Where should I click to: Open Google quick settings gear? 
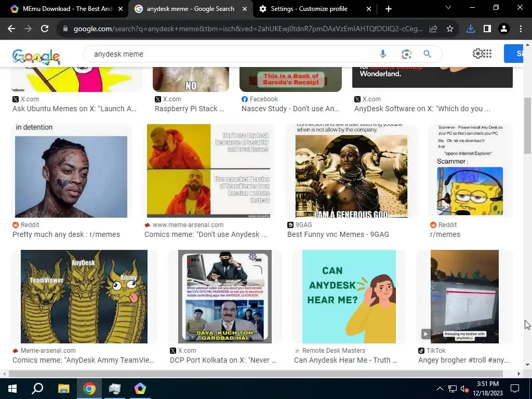point(477,54)
